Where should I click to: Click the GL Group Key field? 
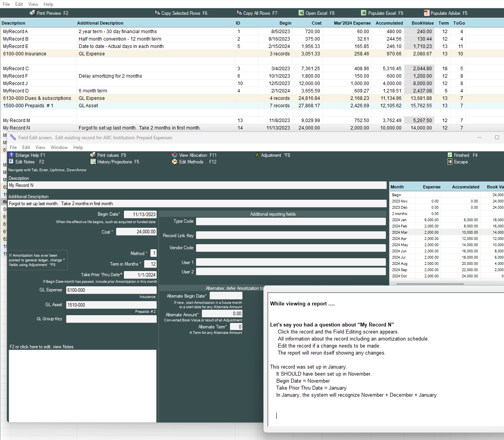[x=111, y=319]
